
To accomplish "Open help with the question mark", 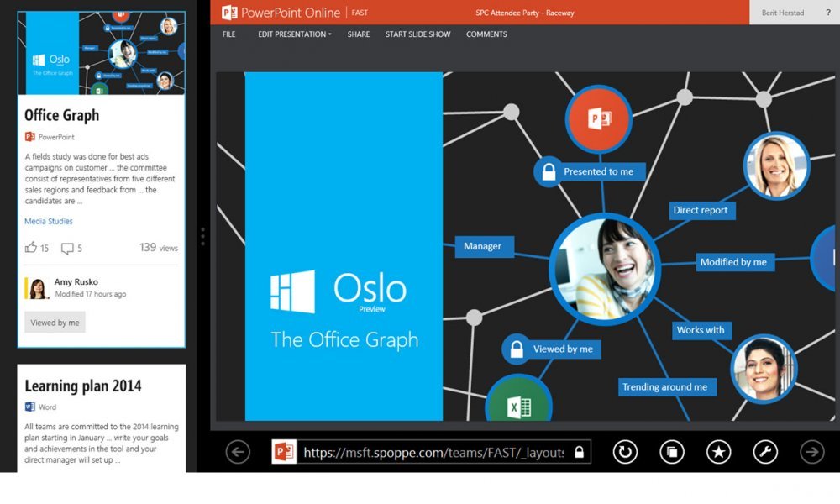I will pos(828,13).
